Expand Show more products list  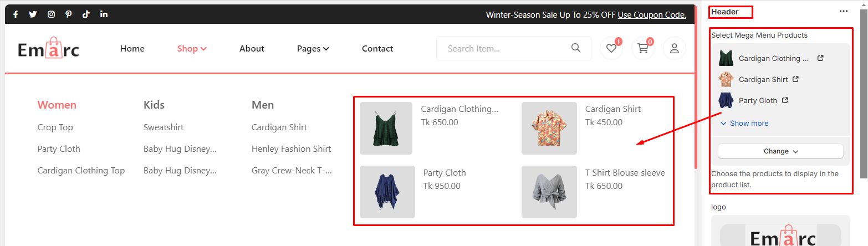(x=744, y=123)
